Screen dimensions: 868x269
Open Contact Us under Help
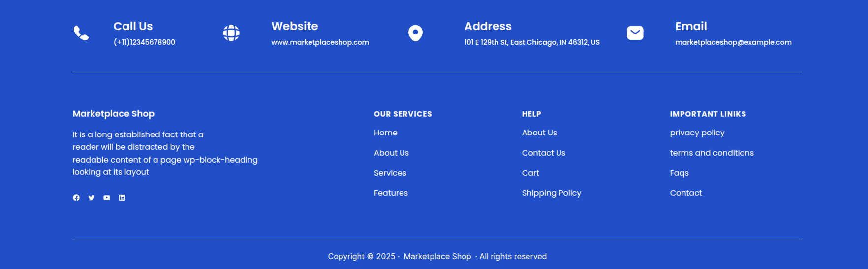pyautogui.click(x=543, y=153)
